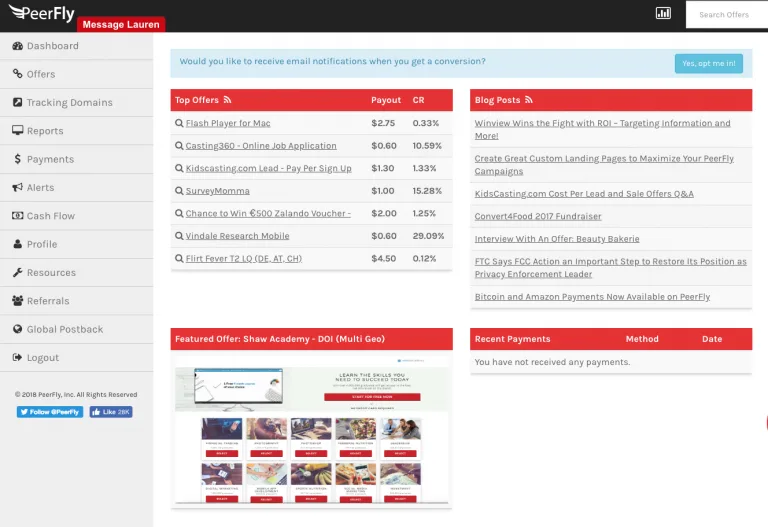
Task: Open the Dashboard menu item
Action: tap(76, 46)
